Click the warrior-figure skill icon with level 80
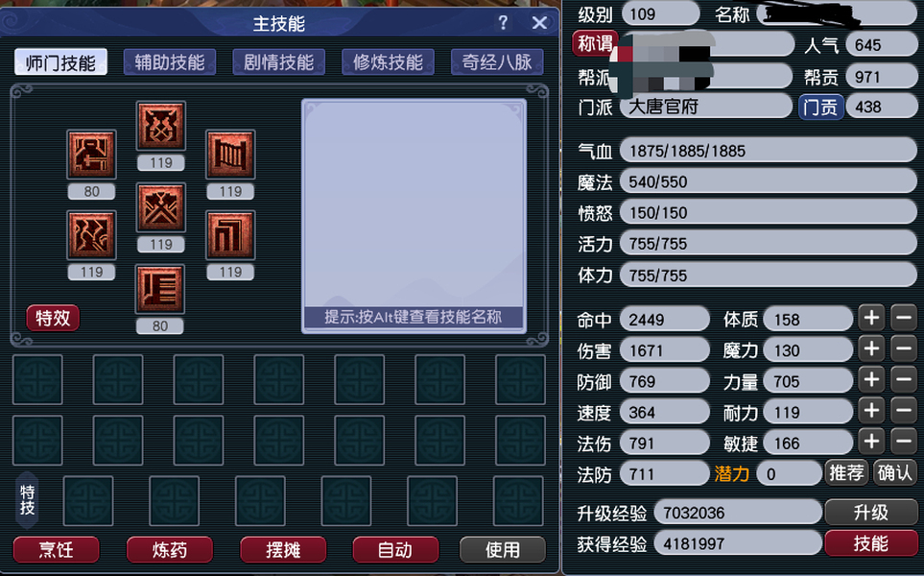The image size is (924, 576). point(91,155)
